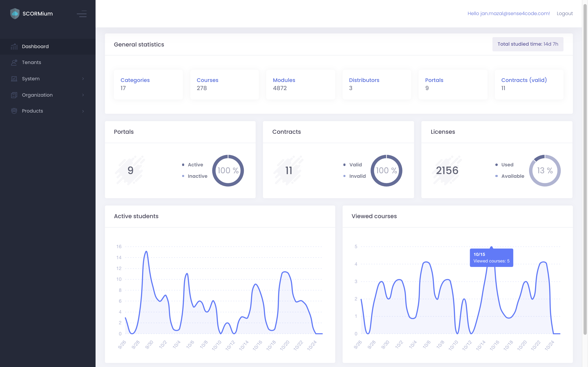Click the Organization documents icon
The image size is (588, 367).
[14, 95]
